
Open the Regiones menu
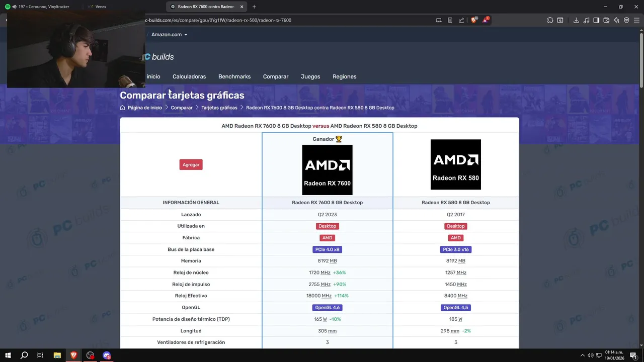[344, 76]
